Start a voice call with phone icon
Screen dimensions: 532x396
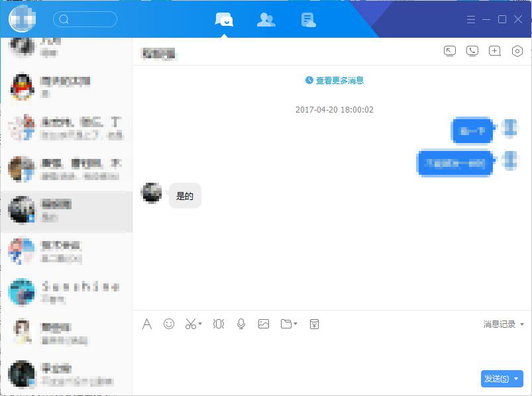472,51
